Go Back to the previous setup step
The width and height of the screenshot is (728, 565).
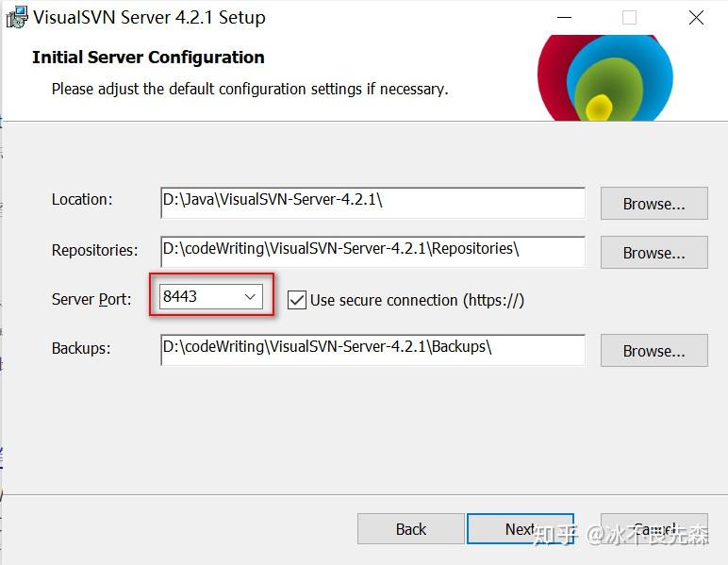point(411,529)
